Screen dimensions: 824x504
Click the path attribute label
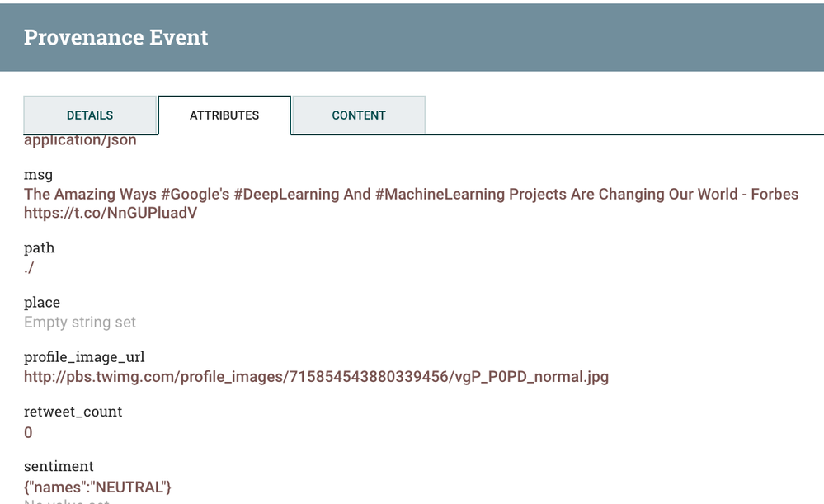40,247
